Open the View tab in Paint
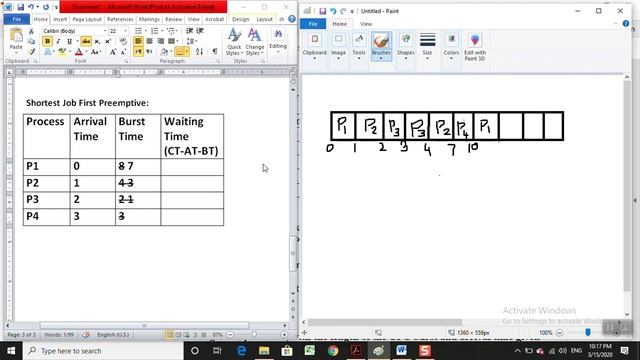Screen dimensions: 640x360 click(366, 24)
